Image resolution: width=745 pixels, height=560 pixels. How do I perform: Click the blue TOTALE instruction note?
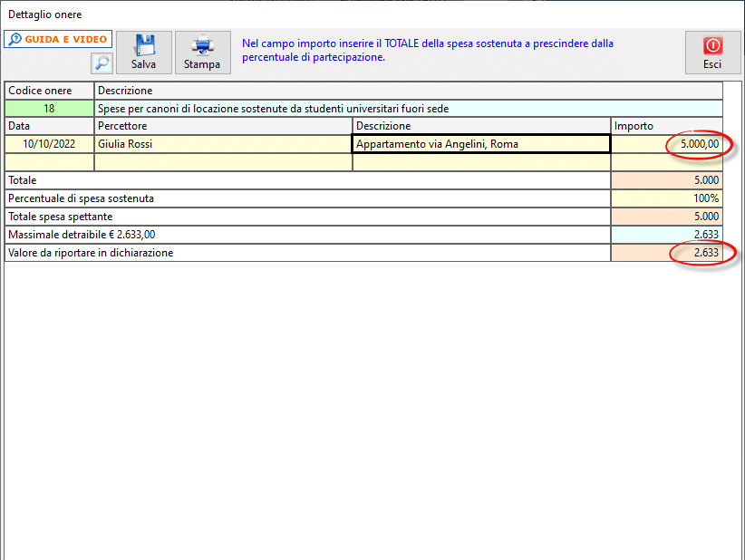tap(428, 50)
